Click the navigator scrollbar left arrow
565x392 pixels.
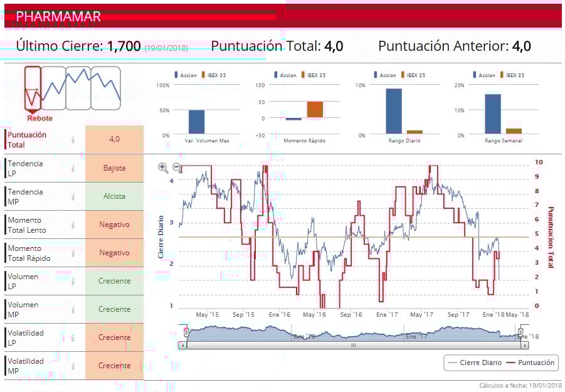pyautogui.click(x=182, y=346)
